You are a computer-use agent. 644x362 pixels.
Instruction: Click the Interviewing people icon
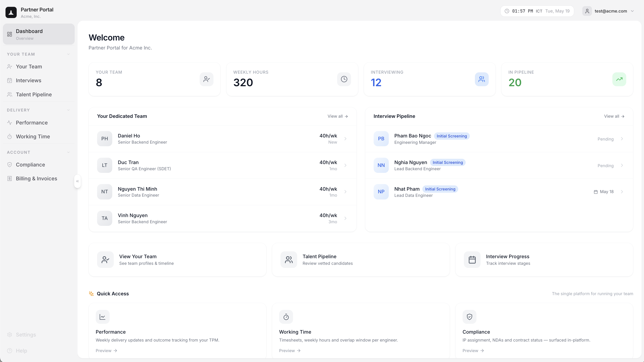(x=481, y=79)
